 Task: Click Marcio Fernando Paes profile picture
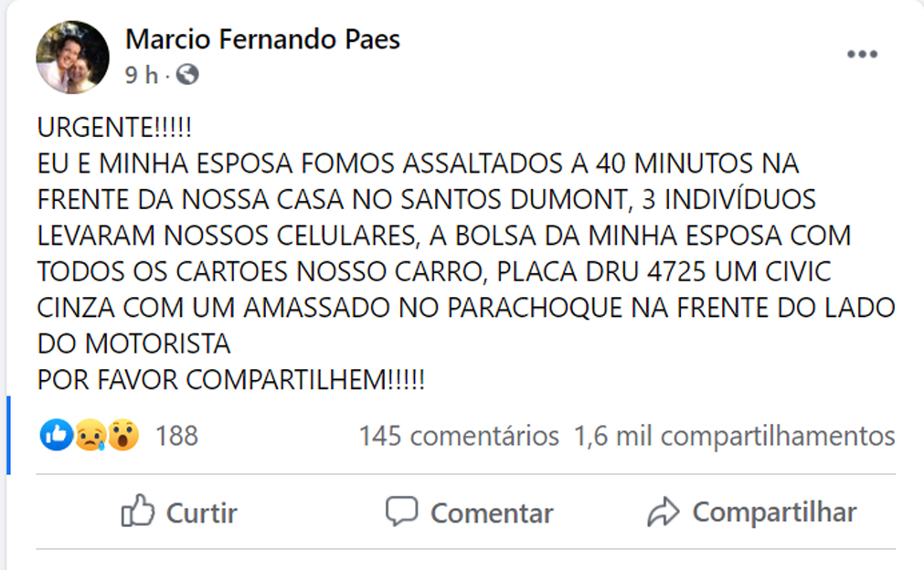[x=72, y=58]
